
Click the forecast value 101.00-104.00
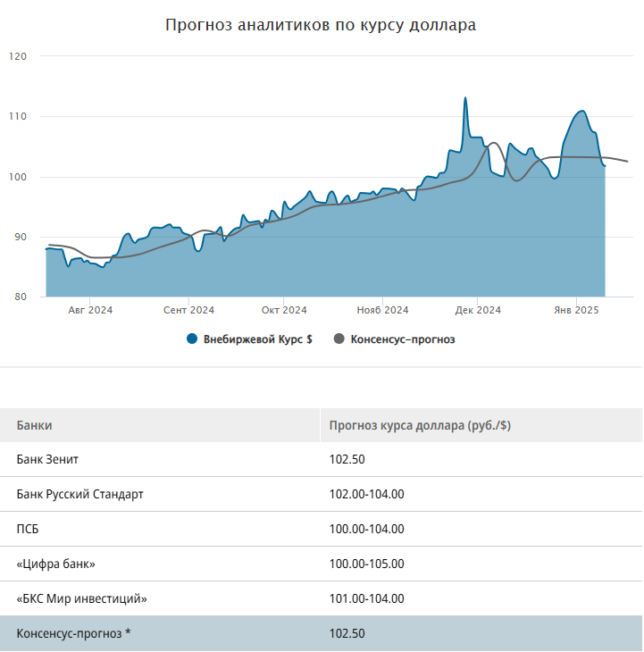[367, 598]
